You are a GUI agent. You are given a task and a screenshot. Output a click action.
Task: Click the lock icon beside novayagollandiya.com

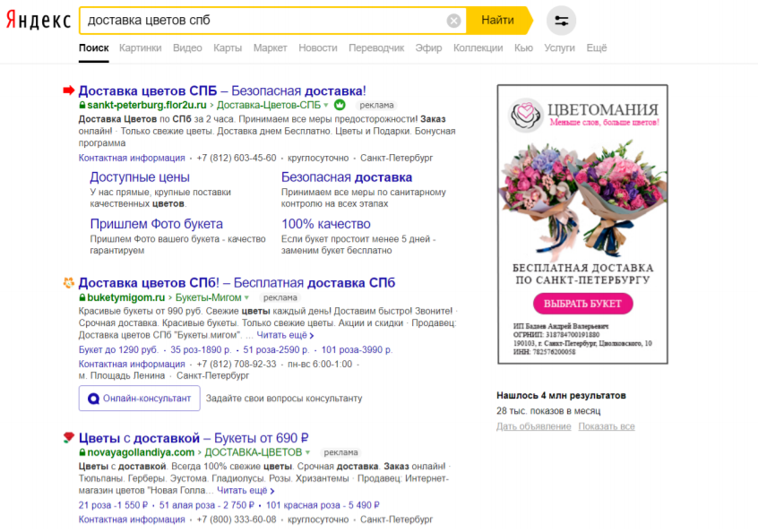tap(82, 452)
